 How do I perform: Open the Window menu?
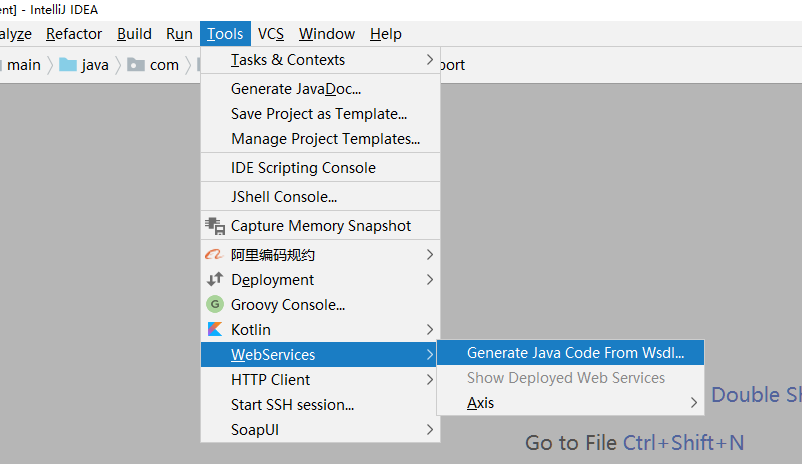pyautogui.click(x=327, y=34)
